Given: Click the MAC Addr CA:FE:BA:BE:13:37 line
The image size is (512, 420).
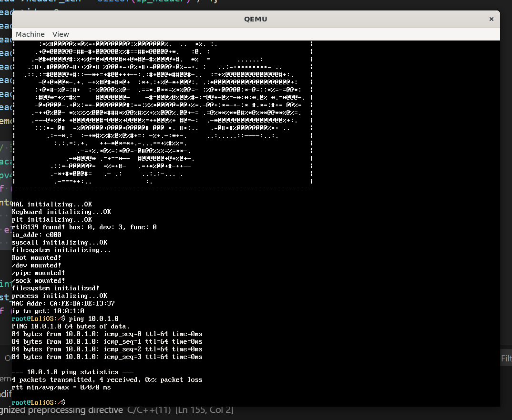Looking at the screenshot, I should pos(63,303).
